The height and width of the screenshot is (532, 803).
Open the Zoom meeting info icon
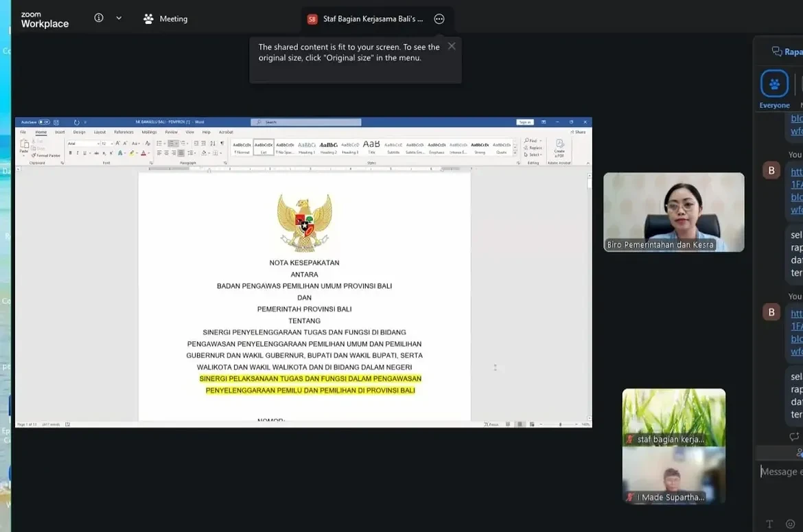(x=99, y=18)
